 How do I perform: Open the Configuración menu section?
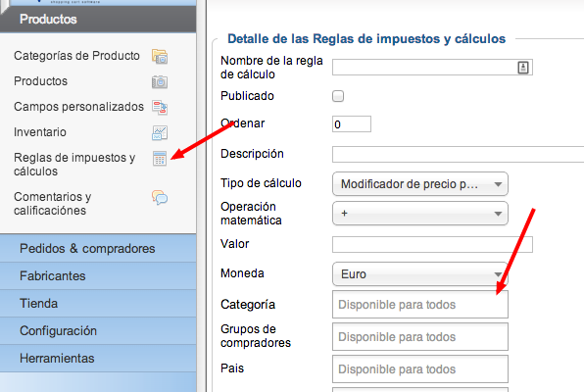tap(98, 331)
